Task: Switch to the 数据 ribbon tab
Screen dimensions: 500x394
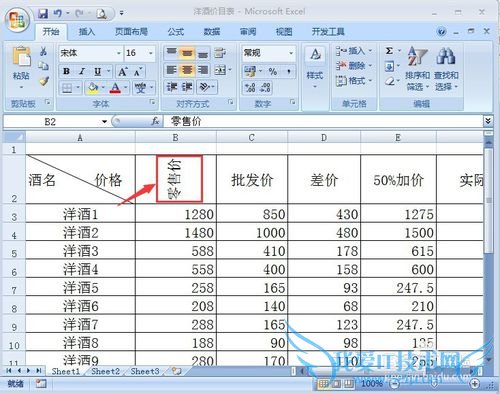Action: (x=212, y=32)
